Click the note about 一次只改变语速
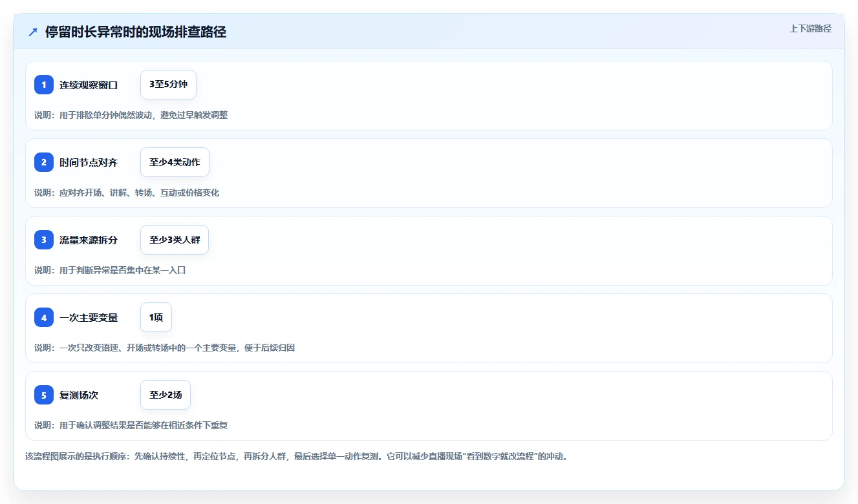Screen dimensions: 858x504 click(x=164, y=348)
